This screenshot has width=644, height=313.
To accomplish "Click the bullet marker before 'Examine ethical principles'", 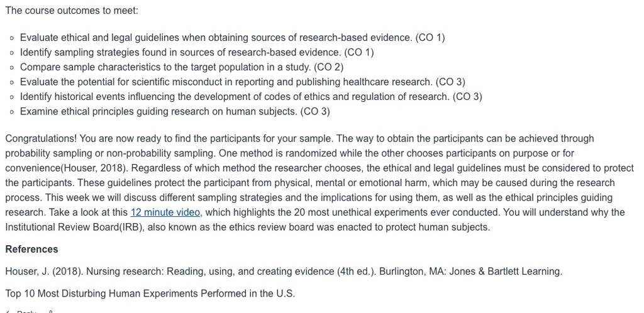I will point(11,112).
